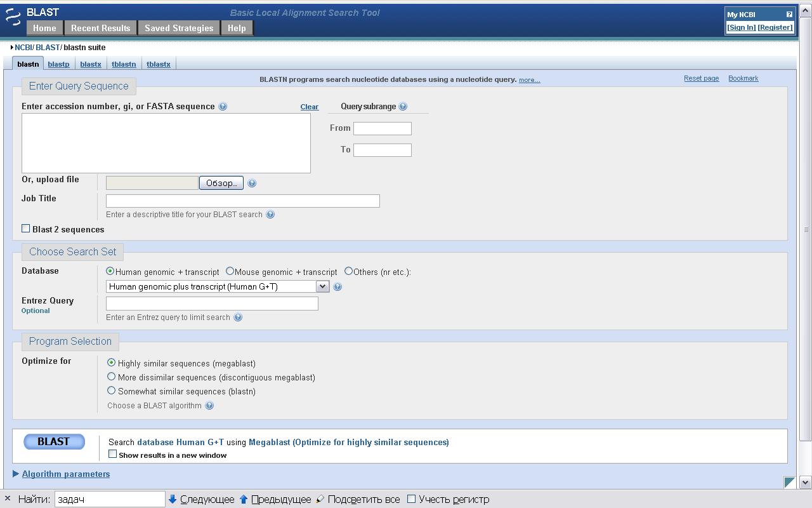Click the find bar next arrow icon
The image size is (812, 508).
click(x=172, y=499)
